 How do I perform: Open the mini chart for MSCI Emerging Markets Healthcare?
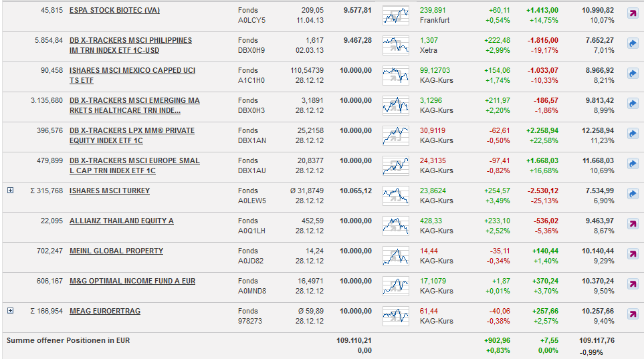click(395, 106)
